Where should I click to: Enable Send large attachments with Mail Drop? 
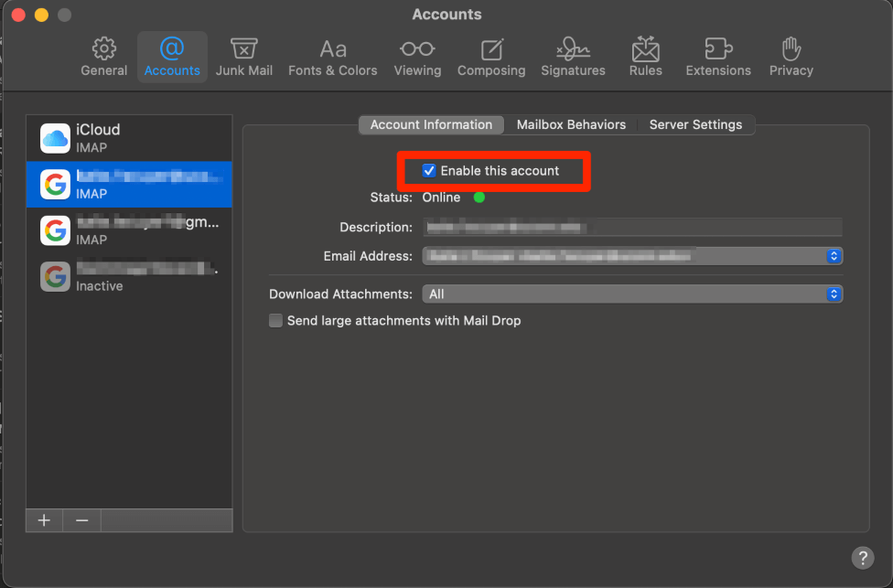(x=275, y=321)
